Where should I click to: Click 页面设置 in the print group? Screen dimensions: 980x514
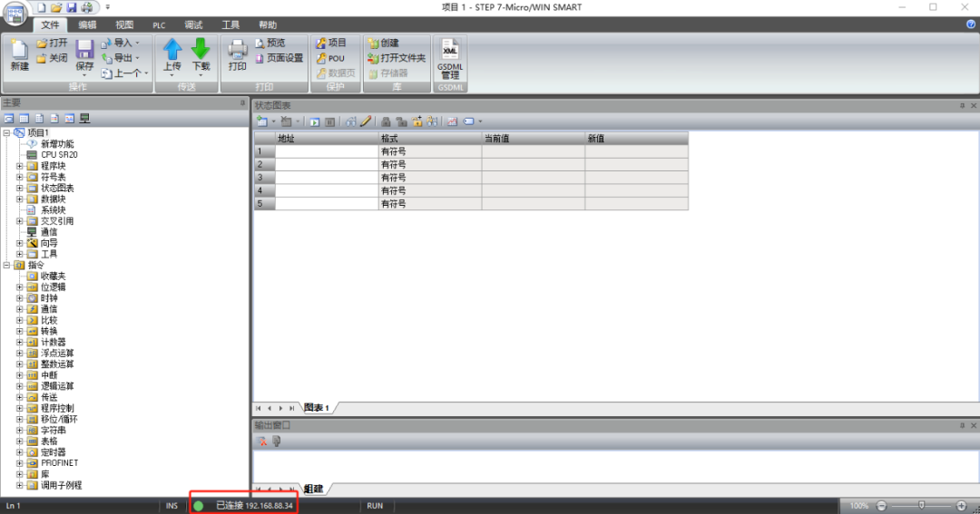(x=279, y=58)
